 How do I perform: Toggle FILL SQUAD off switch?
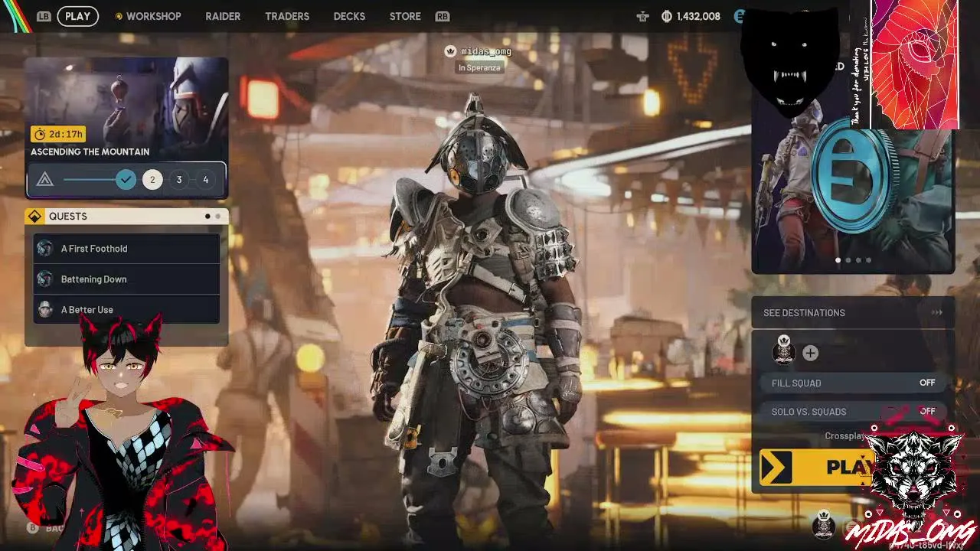853,383
